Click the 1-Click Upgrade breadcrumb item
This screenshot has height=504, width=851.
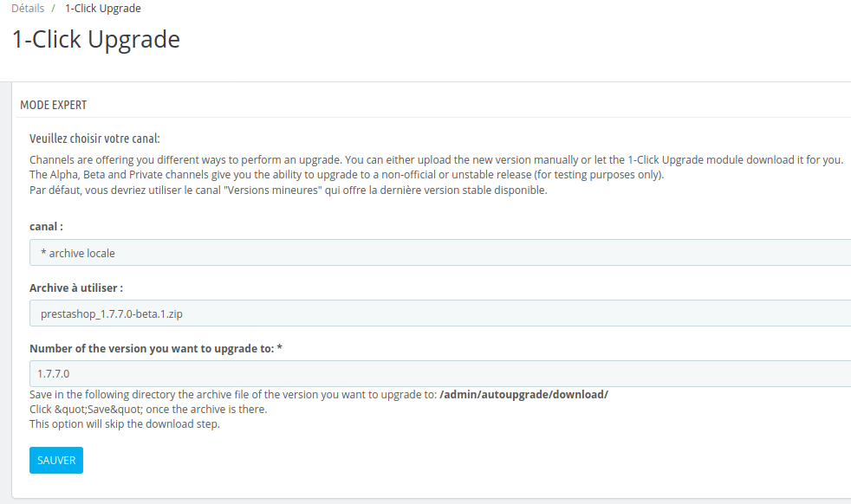103,8
